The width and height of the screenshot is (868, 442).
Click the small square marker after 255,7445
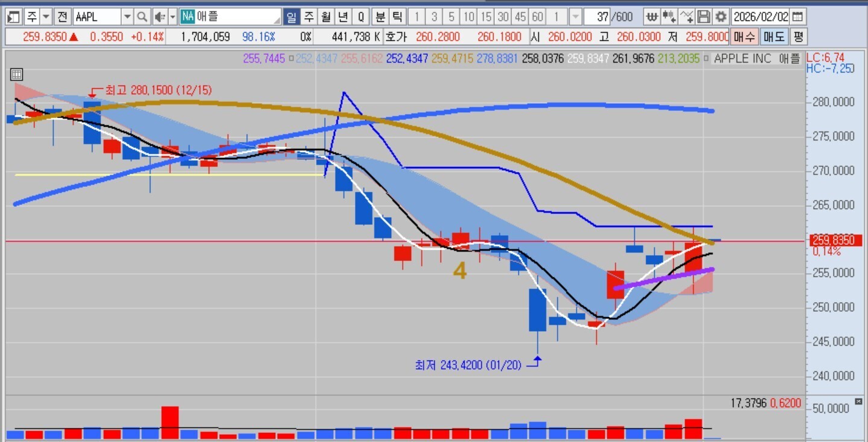point(291,58)
